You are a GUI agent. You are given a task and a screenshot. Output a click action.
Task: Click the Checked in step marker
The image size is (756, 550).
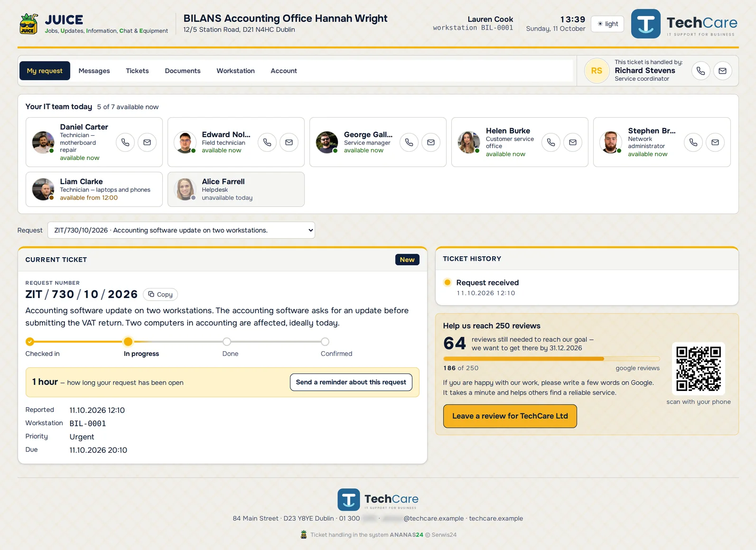point(30,342)
